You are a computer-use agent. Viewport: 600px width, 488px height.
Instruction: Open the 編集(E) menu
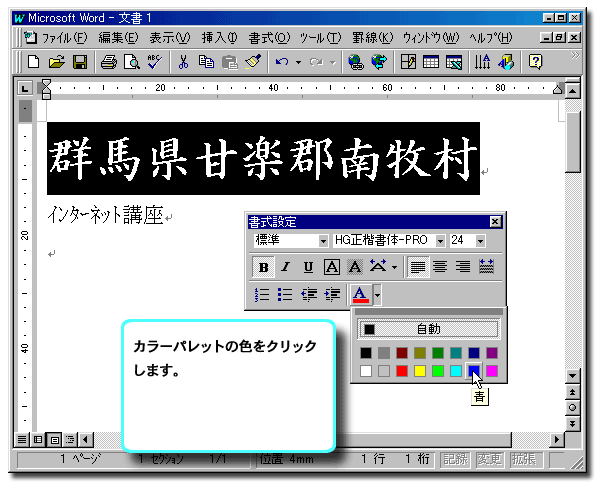(x=118, y=38)
